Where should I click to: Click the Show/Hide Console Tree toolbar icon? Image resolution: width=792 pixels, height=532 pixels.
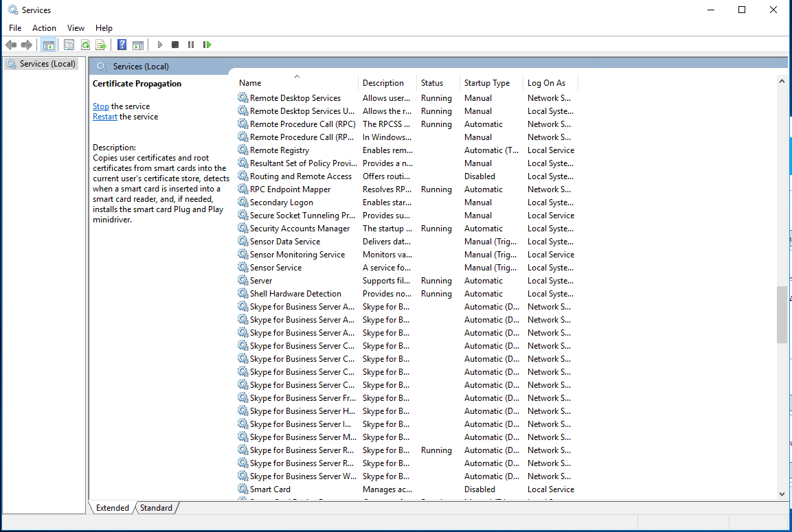pyautogui.click(x=48, y=45)
